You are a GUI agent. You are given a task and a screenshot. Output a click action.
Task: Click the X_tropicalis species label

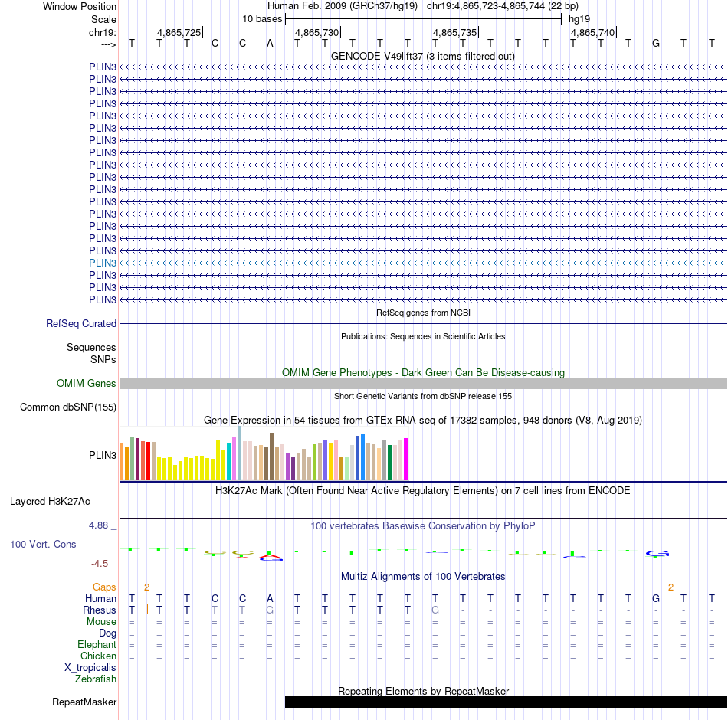(90, 668)
